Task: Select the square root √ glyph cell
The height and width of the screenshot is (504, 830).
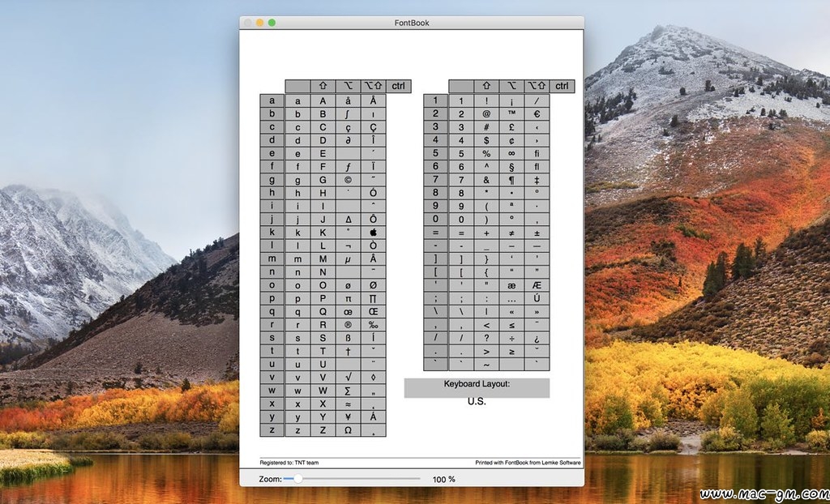Action: [349, 378]
